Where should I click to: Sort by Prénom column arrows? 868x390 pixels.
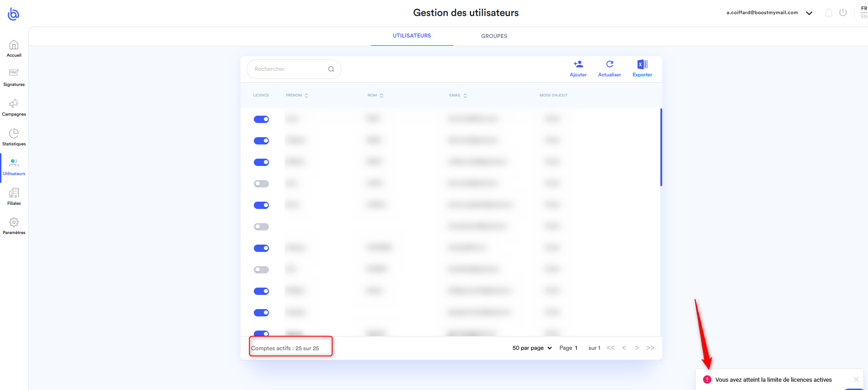(306, 96)
